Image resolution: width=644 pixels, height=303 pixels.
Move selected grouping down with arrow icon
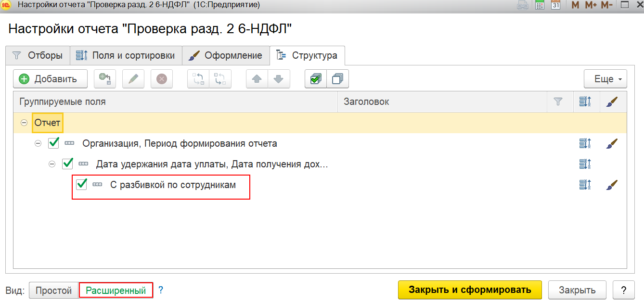(279, 79)
